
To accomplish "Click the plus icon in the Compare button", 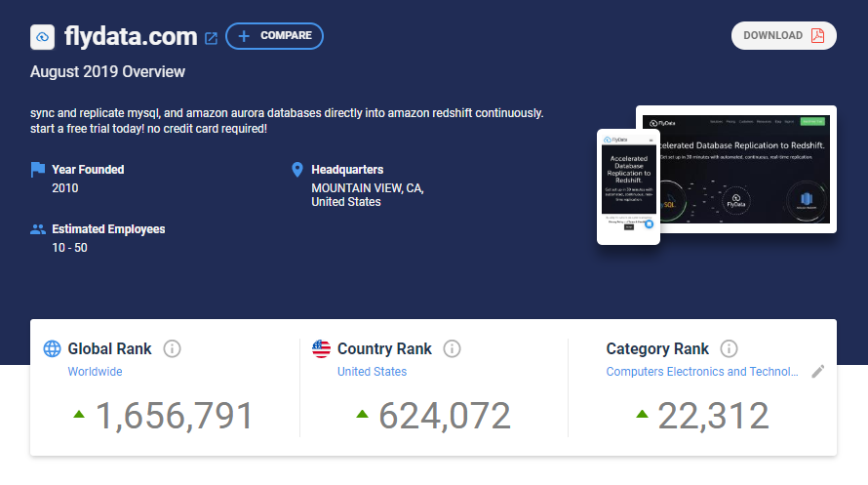I will (x=244, y=36).
